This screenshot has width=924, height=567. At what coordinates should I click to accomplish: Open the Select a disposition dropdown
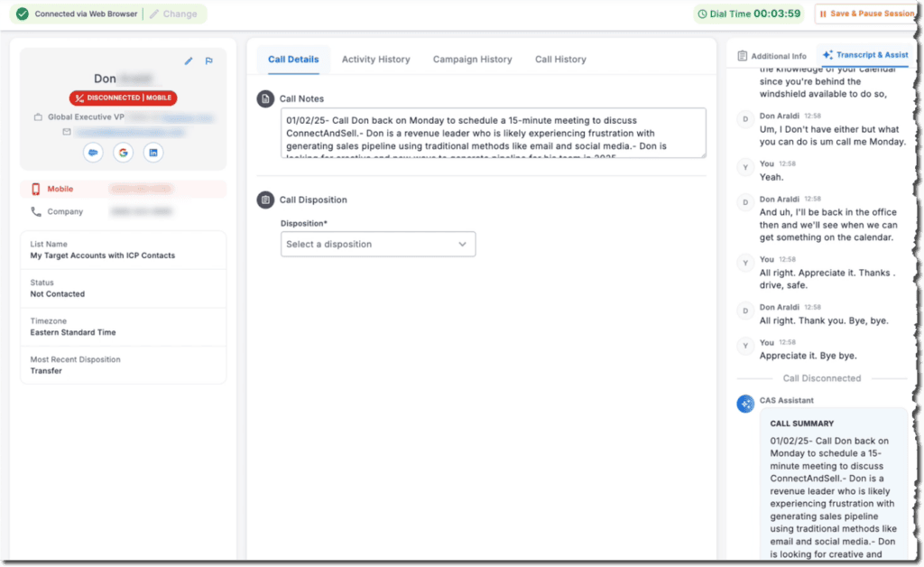378,244
